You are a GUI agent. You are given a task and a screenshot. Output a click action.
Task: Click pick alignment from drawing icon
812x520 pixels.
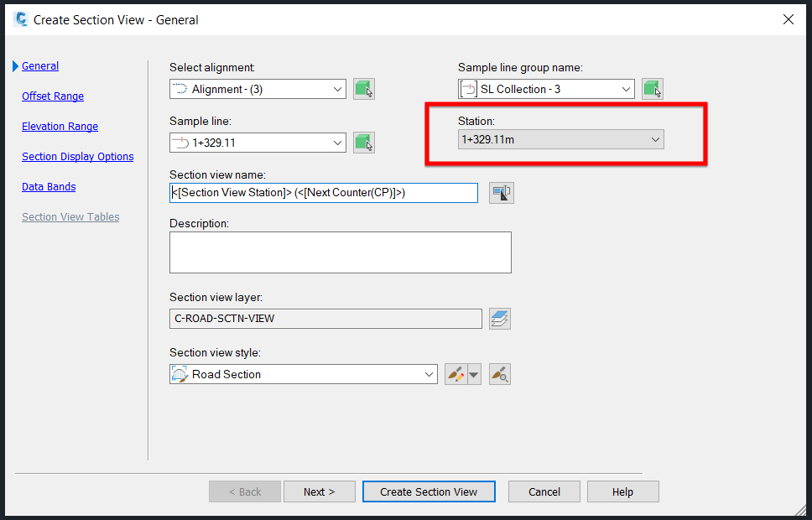[363, 89]
